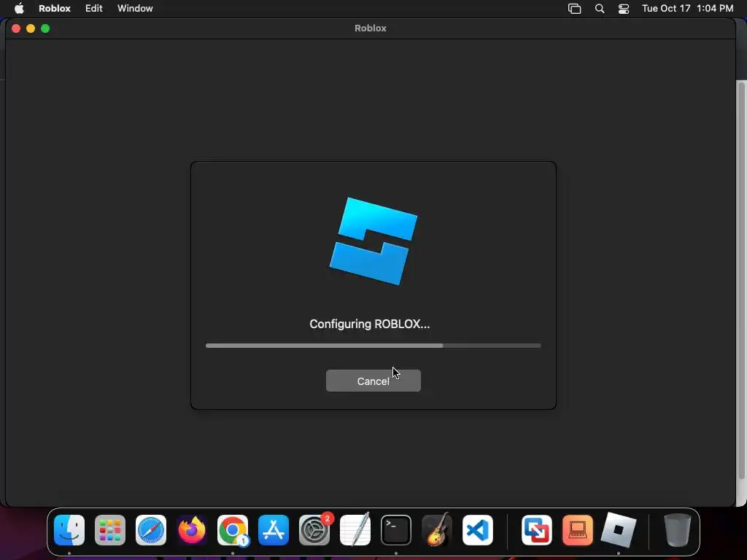The height and width of the screenshot is (560, 747).
Task: Open Control Center in menu bar
Action: point(624,9)
